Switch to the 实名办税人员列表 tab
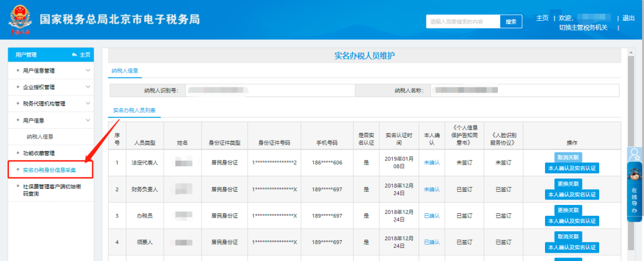644x261 pixels. [134, 110]
